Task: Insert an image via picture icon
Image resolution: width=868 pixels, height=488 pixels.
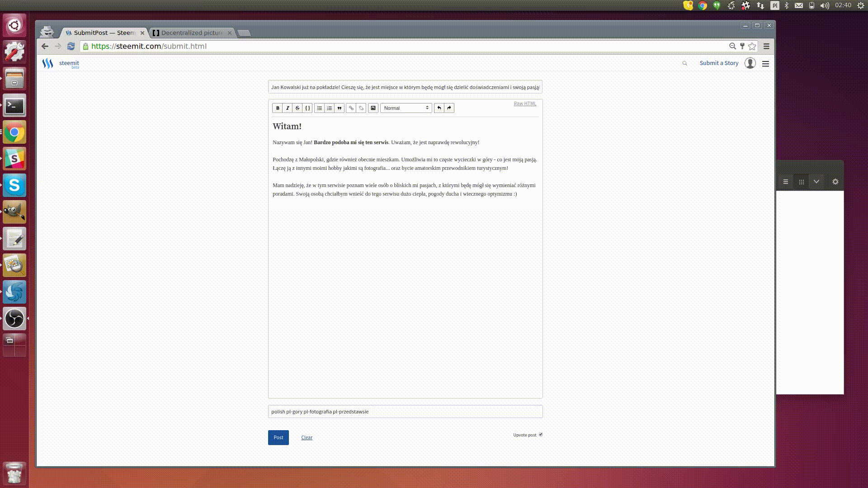Action: (373, 108)
